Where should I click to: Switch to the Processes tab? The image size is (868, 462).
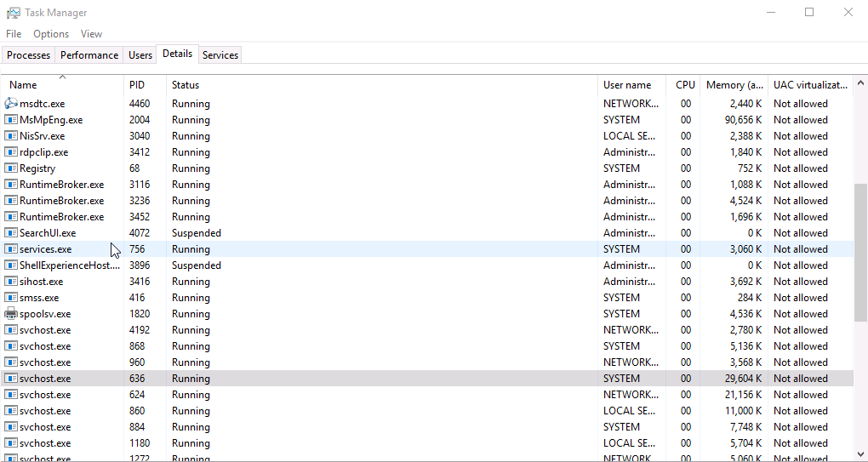(x=28, y=55)
